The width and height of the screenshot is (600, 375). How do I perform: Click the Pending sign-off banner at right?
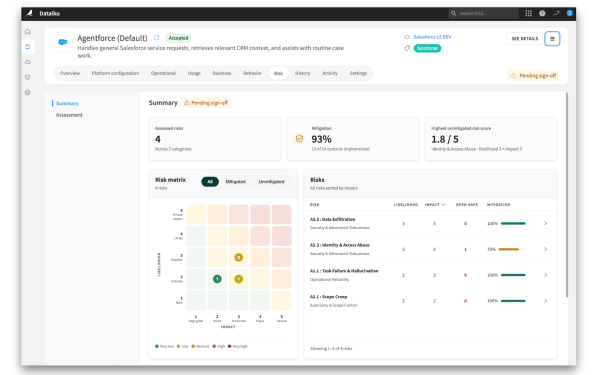(533, 76)
